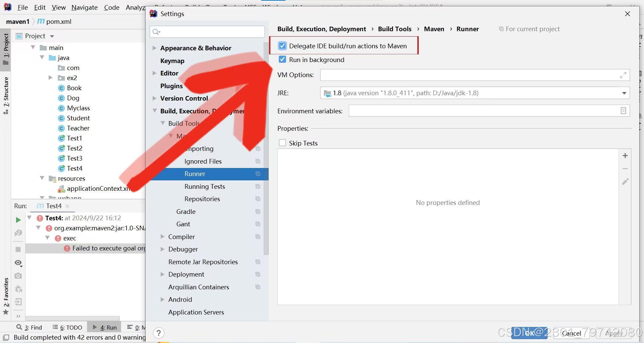Expand the Debugger settings node
Image resolution: width=644 pixels, height=343 pixels.
tap(162, 249)
